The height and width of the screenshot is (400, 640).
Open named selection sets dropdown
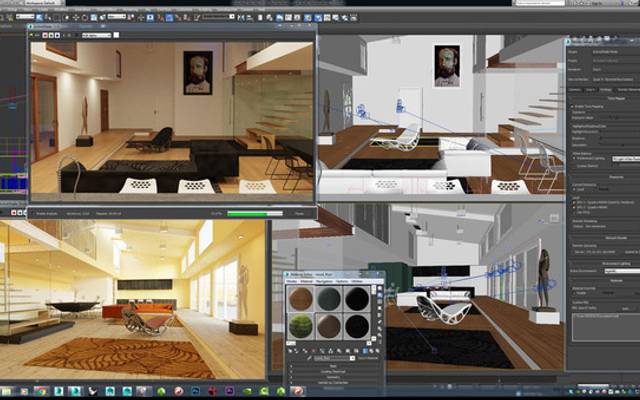coord(219,17)
